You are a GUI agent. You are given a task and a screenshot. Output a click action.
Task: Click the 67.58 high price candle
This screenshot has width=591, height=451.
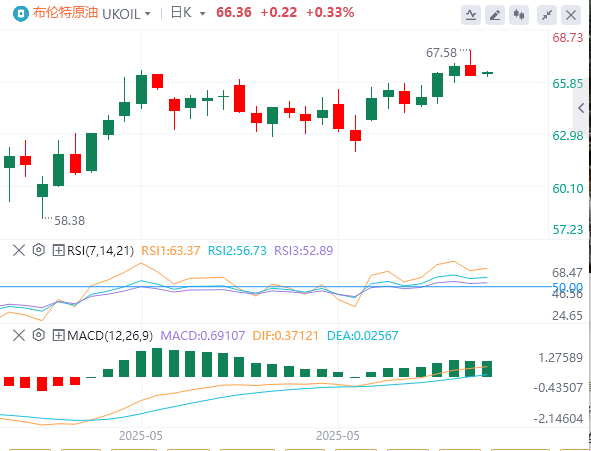[470, 64]
